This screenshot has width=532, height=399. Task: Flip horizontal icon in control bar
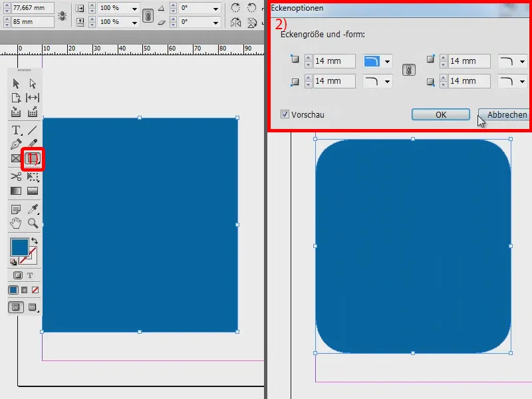coord(235,23)
